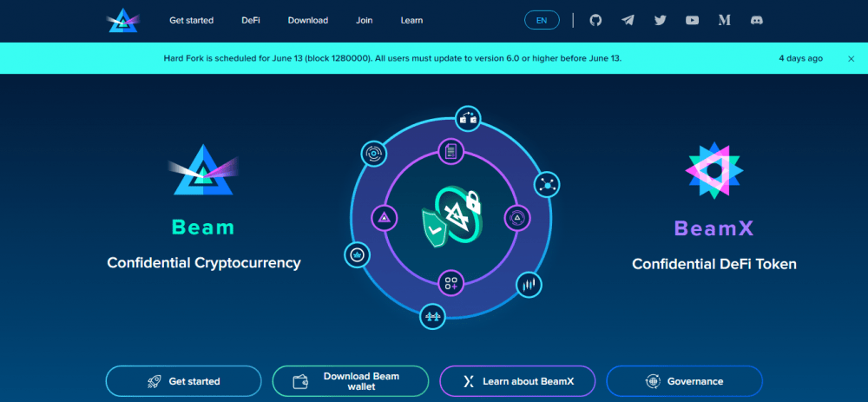Click the Beam logo in the navbar
The width and height of the screenshot is (868, 402).
123,21
